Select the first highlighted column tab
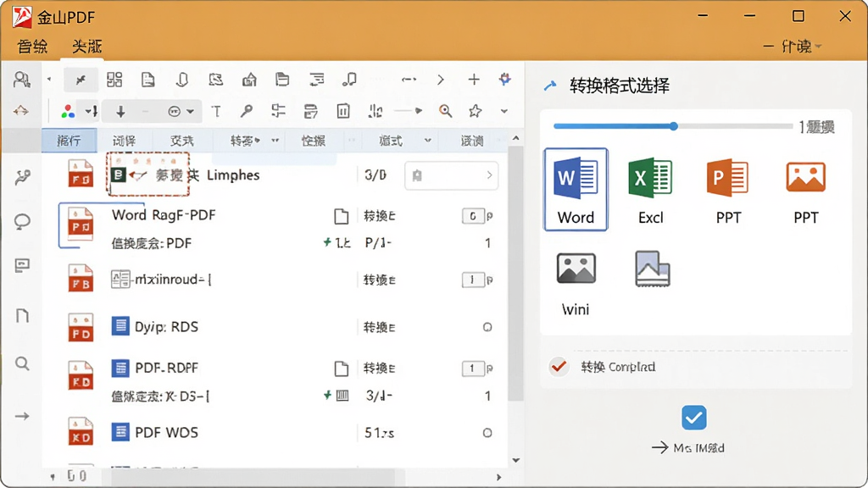 point(70,141)
